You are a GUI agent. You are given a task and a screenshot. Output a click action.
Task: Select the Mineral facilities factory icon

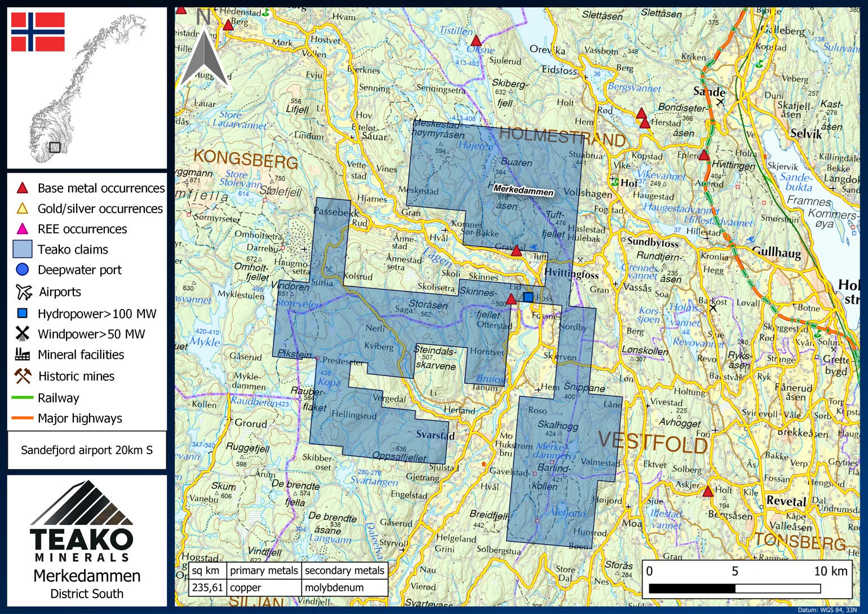point(23,355)
